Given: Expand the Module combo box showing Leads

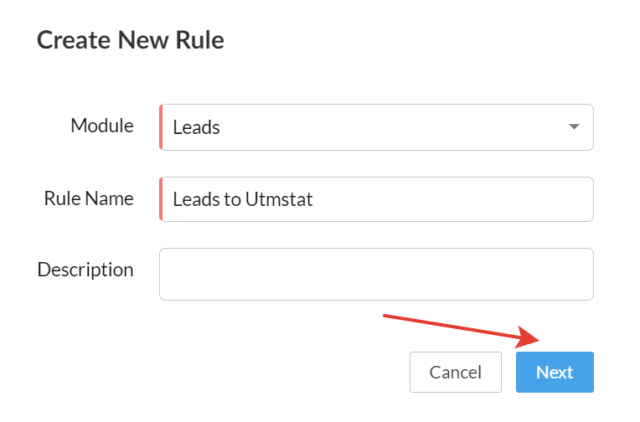Looking at the screenshot, I should [376, 127].
